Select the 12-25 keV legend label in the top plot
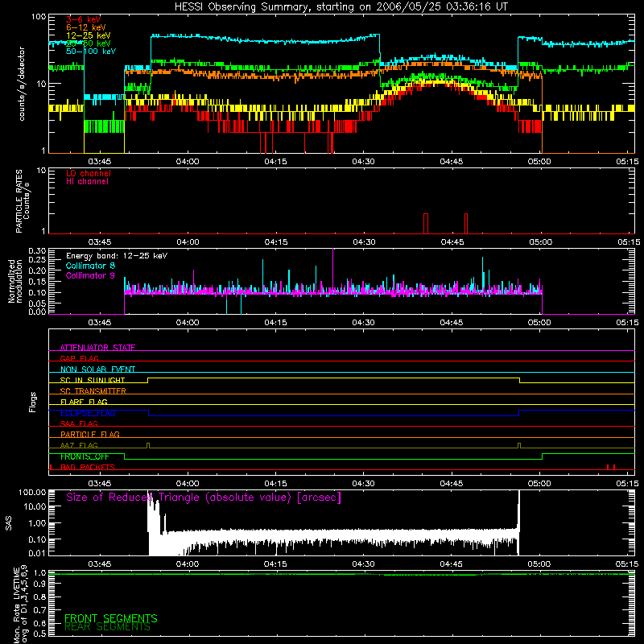This screenshot has width=644, height=644. pos(88,35)
